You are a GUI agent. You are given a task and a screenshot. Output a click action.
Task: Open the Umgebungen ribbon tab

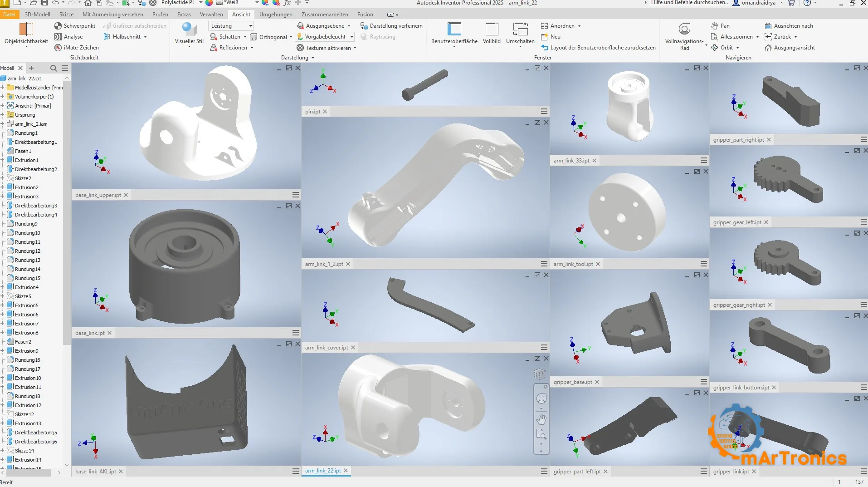276,15
